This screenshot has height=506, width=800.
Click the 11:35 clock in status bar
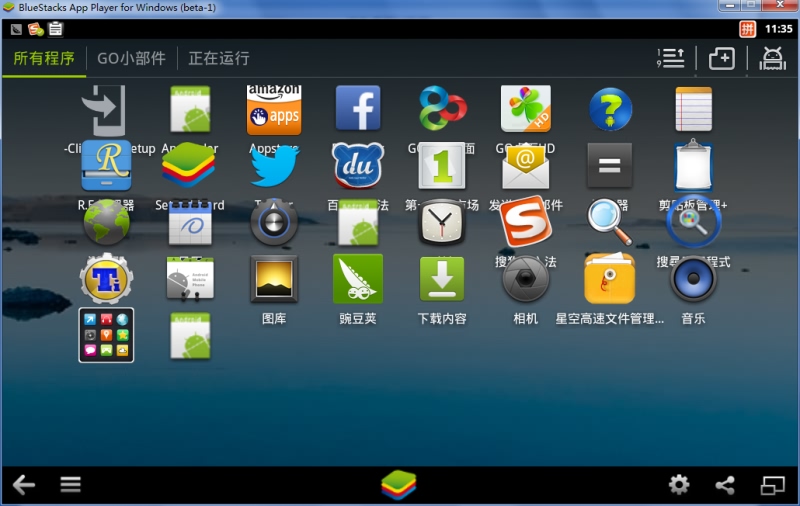click(779, 29)
